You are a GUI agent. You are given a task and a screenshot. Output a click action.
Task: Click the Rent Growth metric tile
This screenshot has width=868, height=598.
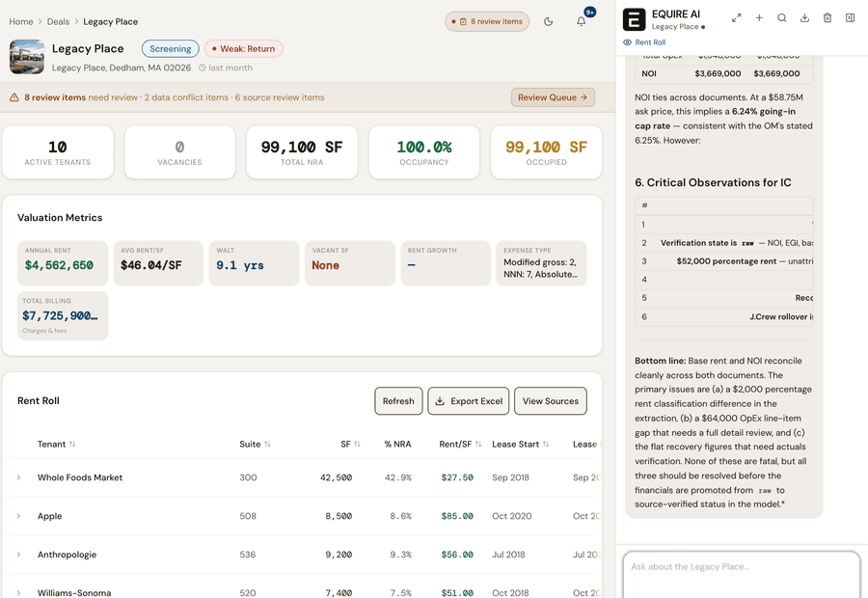[446, 263]
